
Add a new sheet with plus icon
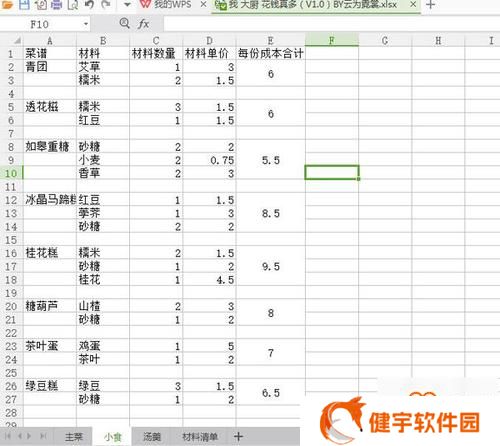(238, 436)
